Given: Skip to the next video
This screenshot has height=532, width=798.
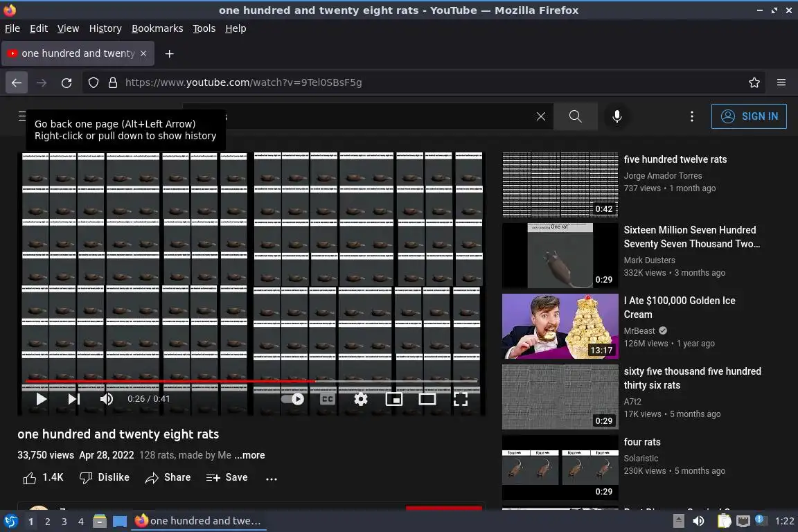Looking at the screenshot, I should pyautogui.click(x=74, y=399).
